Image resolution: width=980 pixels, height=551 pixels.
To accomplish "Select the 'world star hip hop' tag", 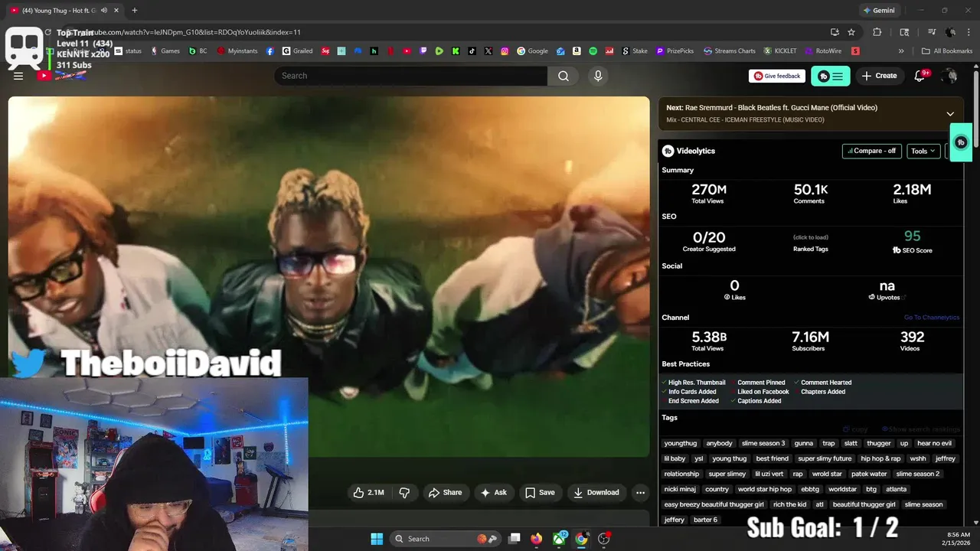I will [765, 489].
